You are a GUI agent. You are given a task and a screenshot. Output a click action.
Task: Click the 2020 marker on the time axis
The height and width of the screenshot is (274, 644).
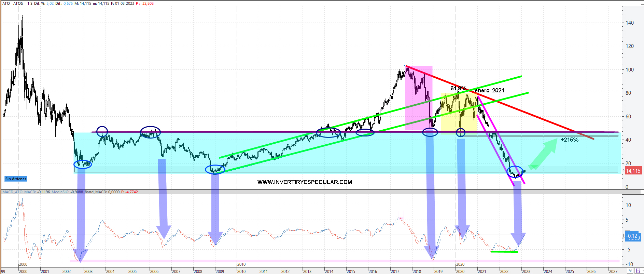(x=460, y=264)
